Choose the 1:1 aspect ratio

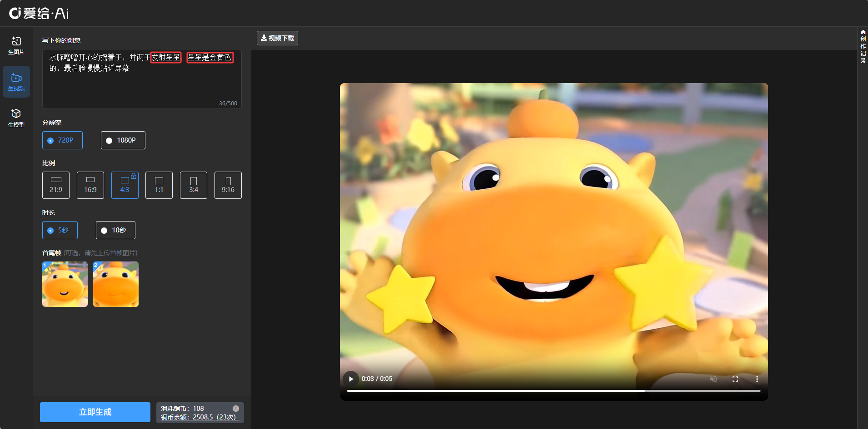(159, 185)
